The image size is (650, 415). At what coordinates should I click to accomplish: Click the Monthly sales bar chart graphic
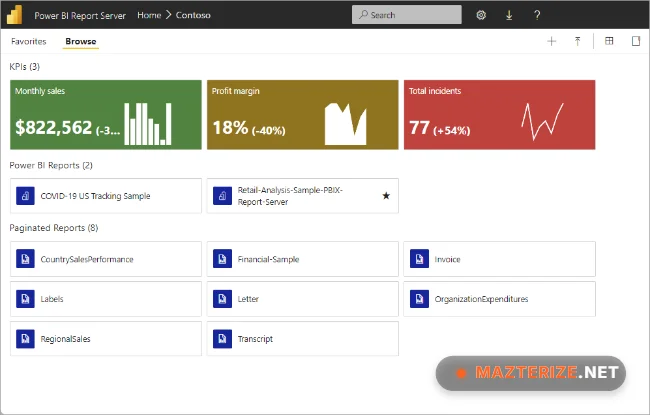(148, 124)
